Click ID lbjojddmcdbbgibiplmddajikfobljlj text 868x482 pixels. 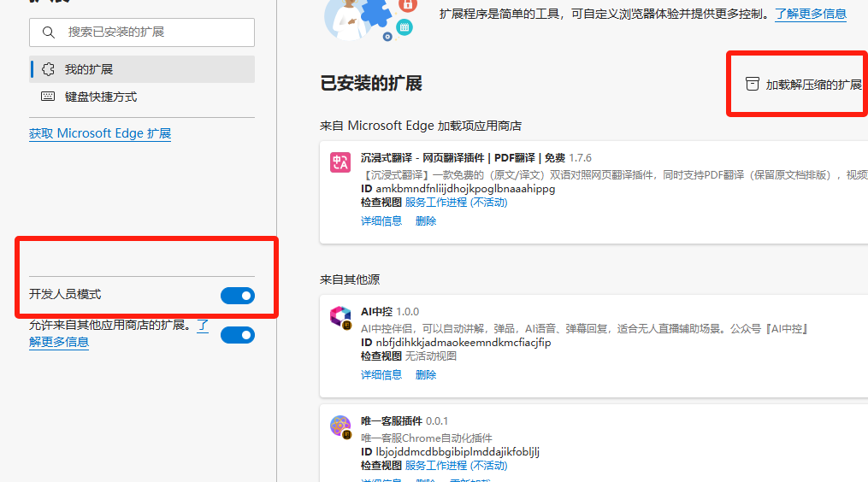point(450,452)
